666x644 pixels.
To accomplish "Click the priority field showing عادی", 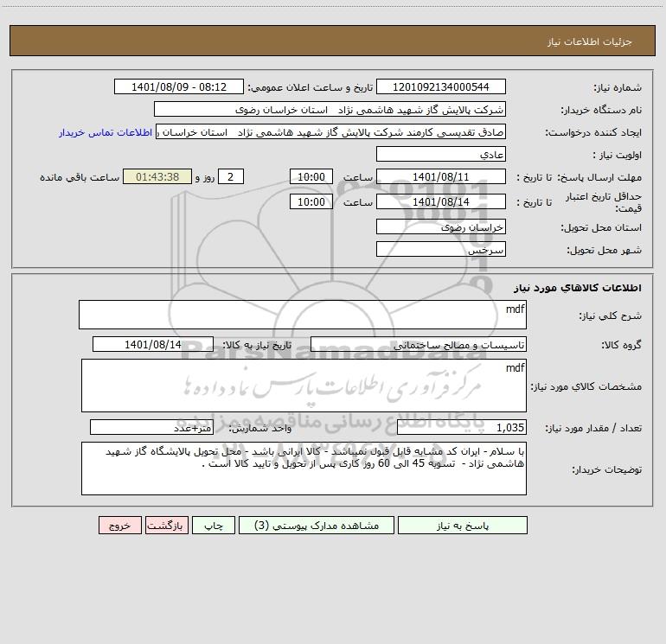I will (441, 154).
